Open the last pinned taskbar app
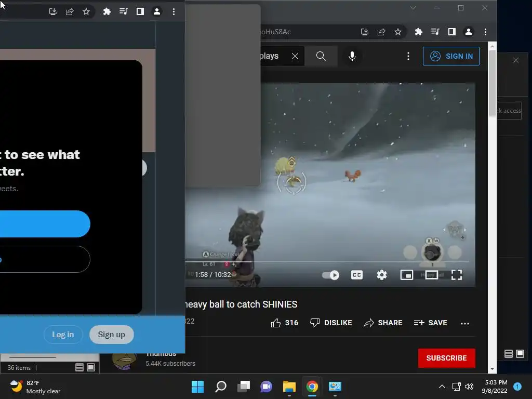This screenshot has height=399, width=532. point(335,387)
